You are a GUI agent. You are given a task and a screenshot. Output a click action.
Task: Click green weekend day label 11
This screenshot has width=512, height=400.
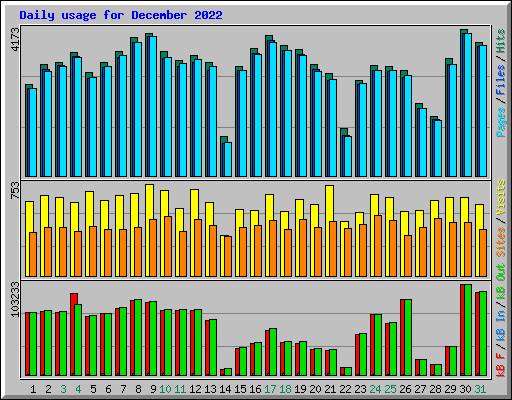180,389
